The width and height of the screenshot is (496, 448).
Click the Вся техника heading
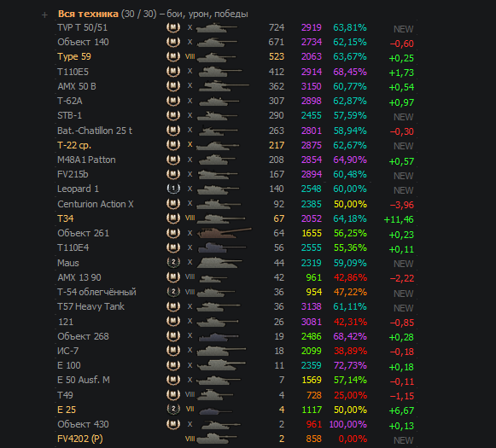point(88,14)
